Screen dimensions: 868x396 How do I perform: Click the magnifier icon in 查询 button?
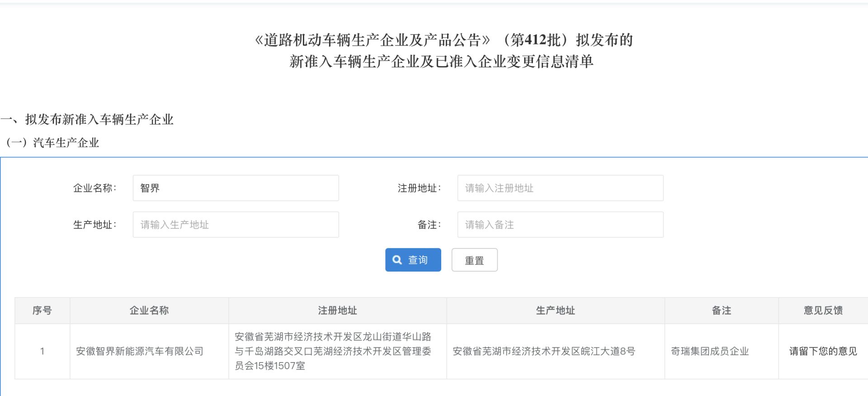(397, 260)
